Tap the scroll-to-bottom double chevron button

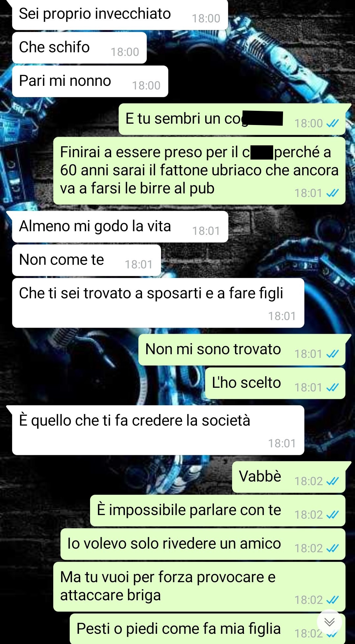(329, 622)
